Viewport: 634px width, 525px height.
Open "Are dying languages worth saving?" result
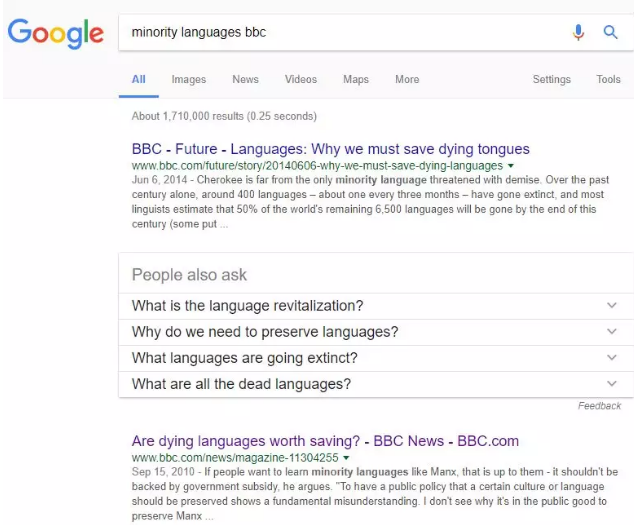click(x=325, y=441)
